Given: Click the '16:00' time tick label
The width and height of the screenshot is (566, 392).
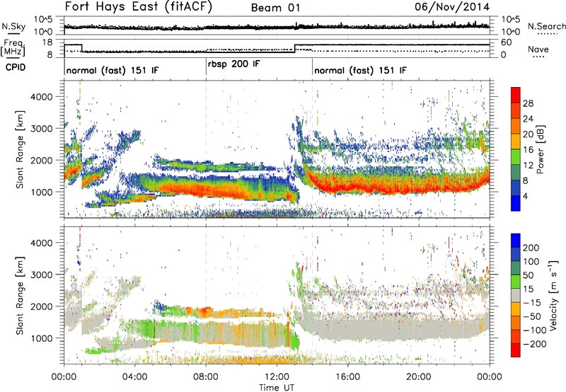Looking at the screenshot, I should [x=347, y=377].
